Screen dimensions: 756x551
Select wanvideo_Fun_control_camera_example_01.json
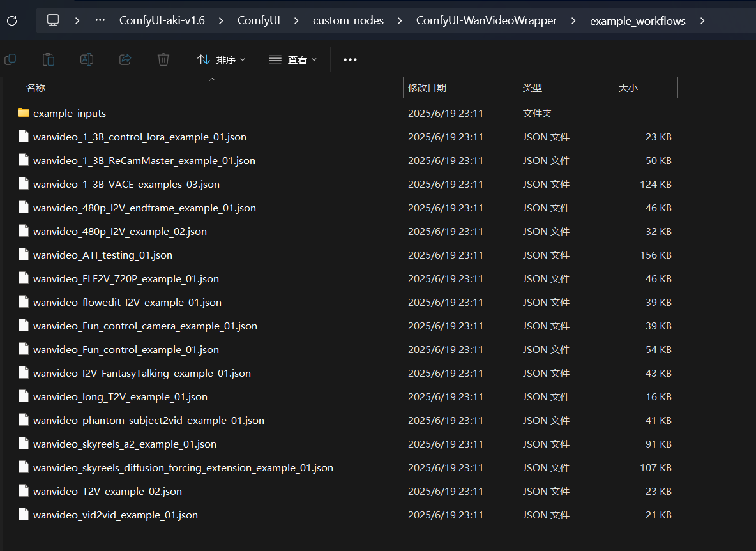(x=145, y=326)
